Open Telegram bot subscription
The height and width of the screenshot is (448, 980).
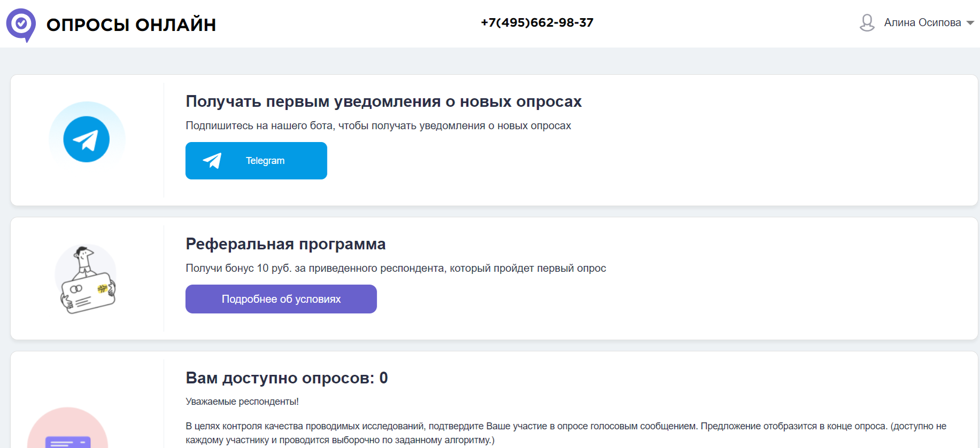256,160
